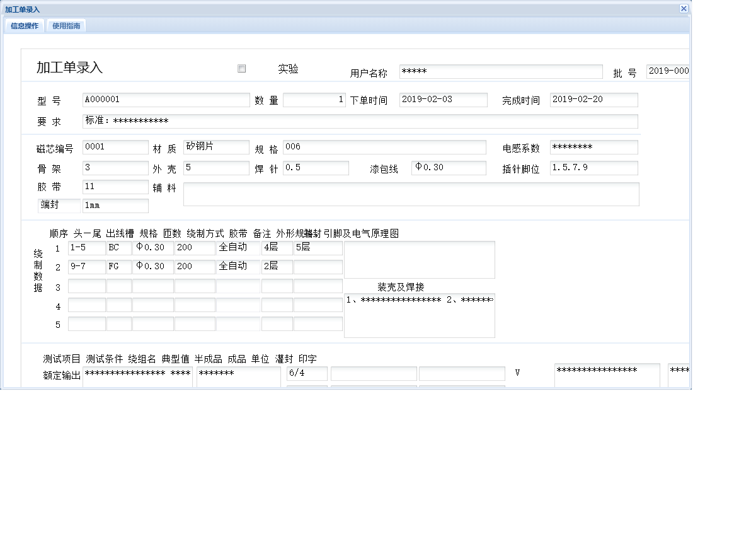Select the 端封 field containing 1mm
756x534 pixels.
click(x=115, y=206)
